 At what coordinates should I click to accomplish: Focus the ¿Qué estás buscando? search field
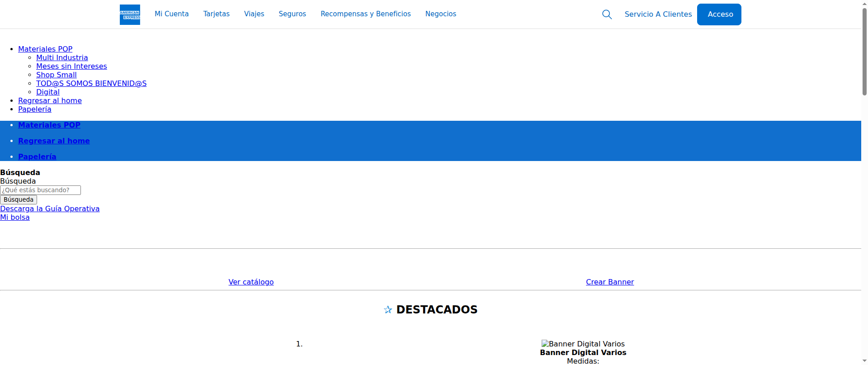pyautogui.click(x=40, y=190)
